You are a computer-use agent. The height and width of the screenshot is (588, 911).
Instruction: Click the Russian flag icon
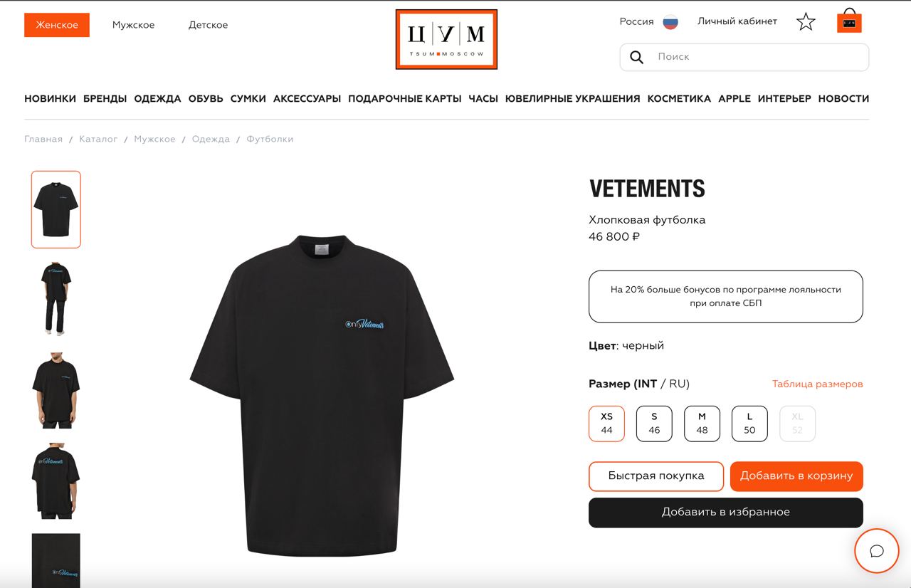pyautogui.click(x=670, y=22)
